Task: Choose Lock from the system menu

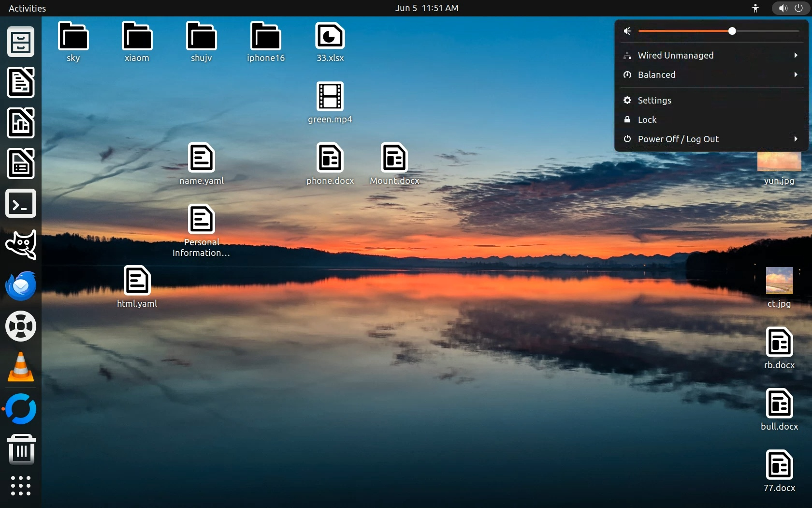Action: click(647, 120)
